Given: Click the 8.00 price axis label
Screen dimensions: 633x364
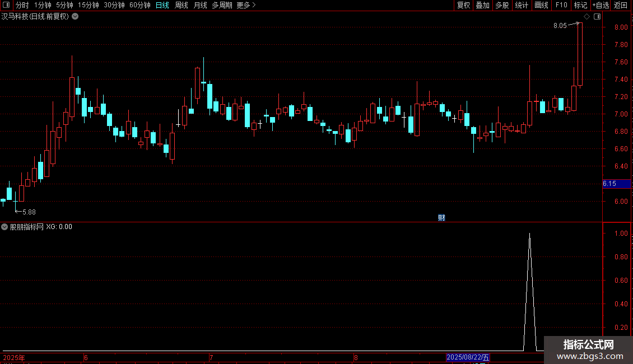Looking at the screenshot, I should tap(621, 27).
